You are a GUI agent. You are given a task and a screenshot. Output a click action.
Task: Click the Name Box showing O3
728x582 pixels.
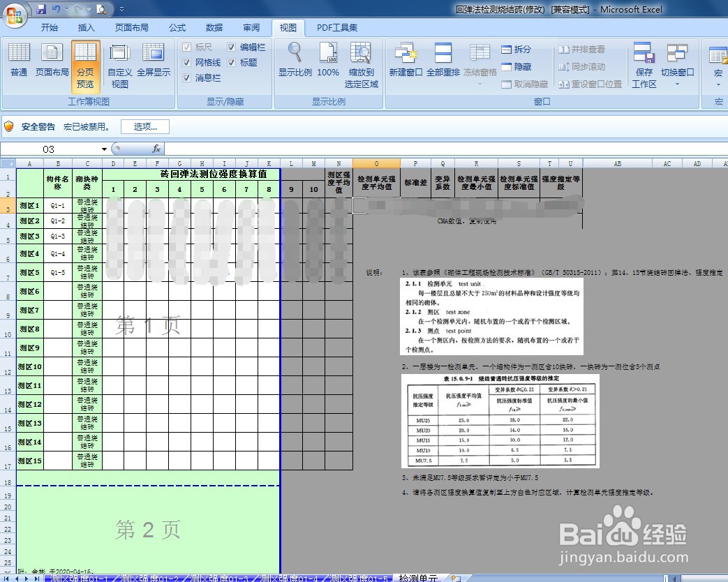point(50,149)
